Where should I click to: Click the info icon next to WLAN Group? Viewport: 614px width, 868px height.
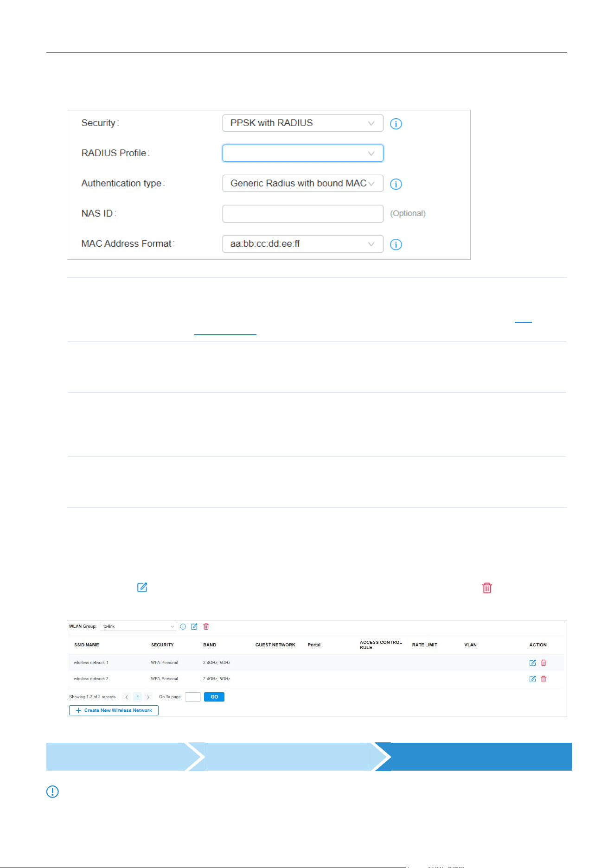183,626
